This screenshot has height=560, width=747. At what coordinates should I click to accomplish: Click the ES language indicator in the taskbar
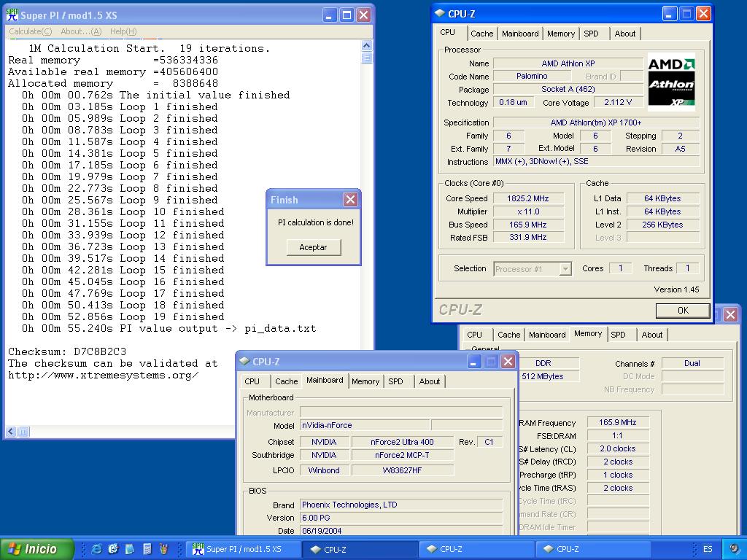click(708, 550)
